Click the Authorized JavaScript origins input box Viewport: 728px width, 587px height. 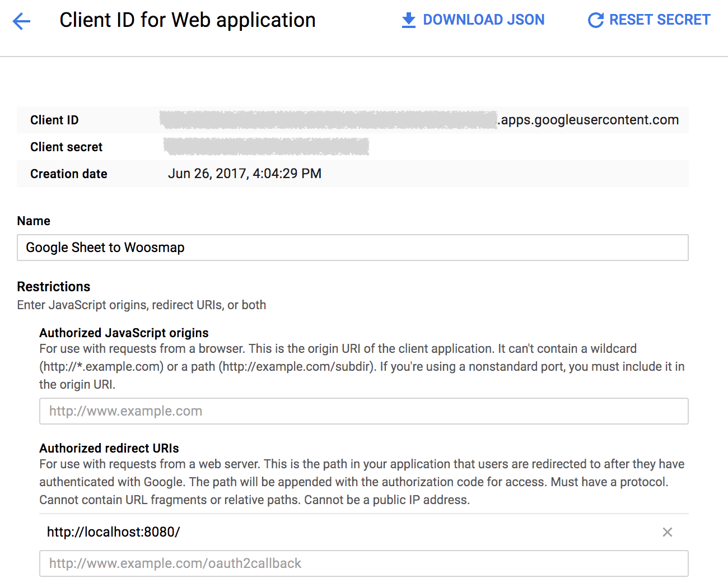[x=363, y=411]
